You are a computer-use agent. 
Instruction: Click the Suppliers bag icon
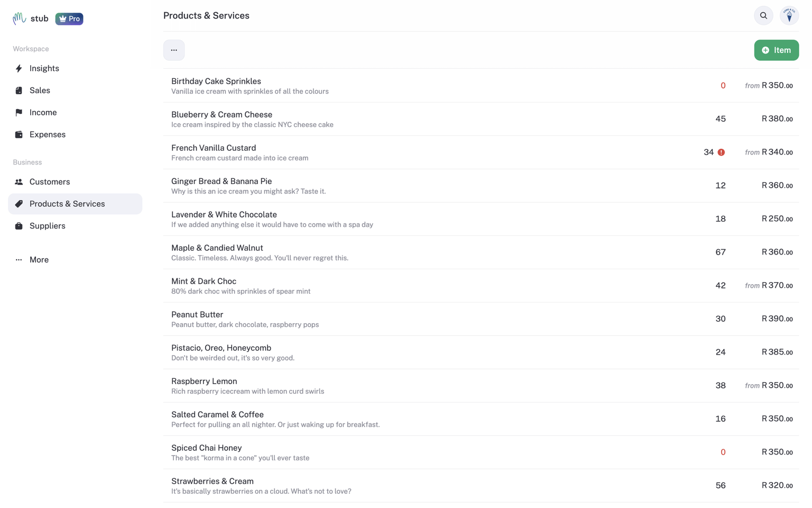[19, 226]
